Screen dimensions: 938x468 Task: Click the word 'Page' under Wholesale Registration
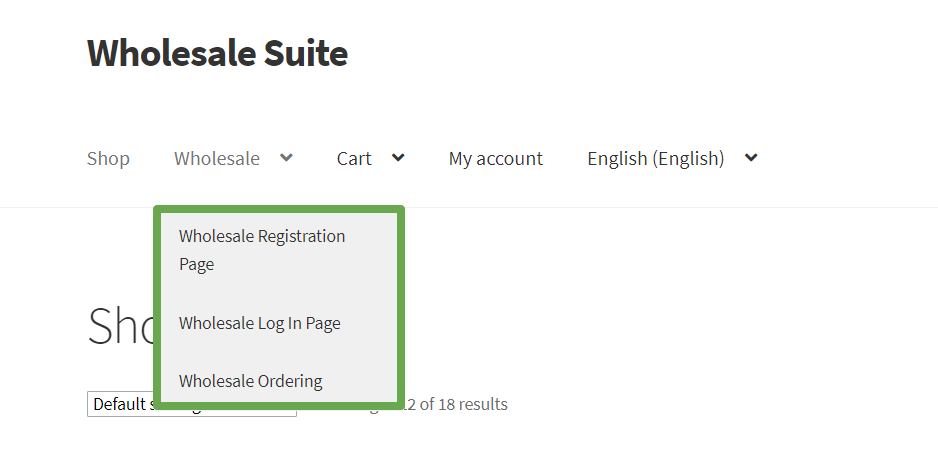[197, 265]
